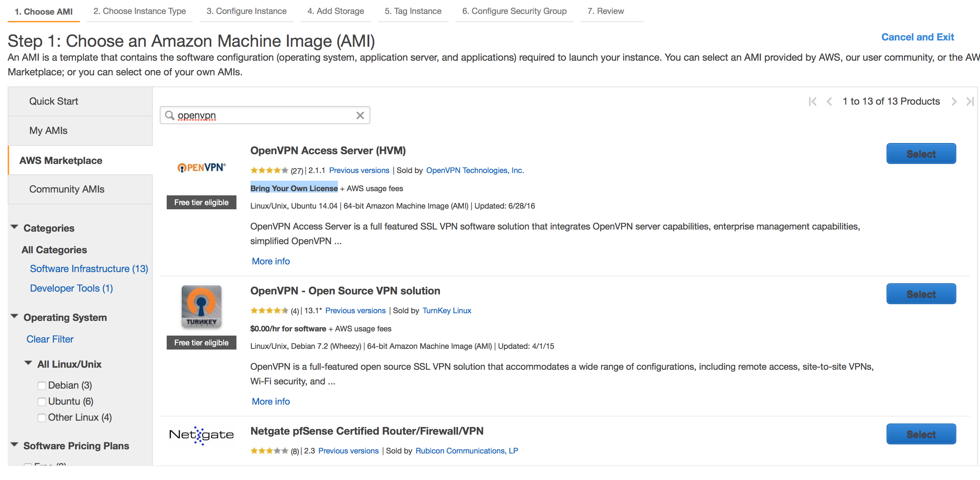Click the OpenVPN Access Server logo
The image size is (980, 480).
[201, 167]
